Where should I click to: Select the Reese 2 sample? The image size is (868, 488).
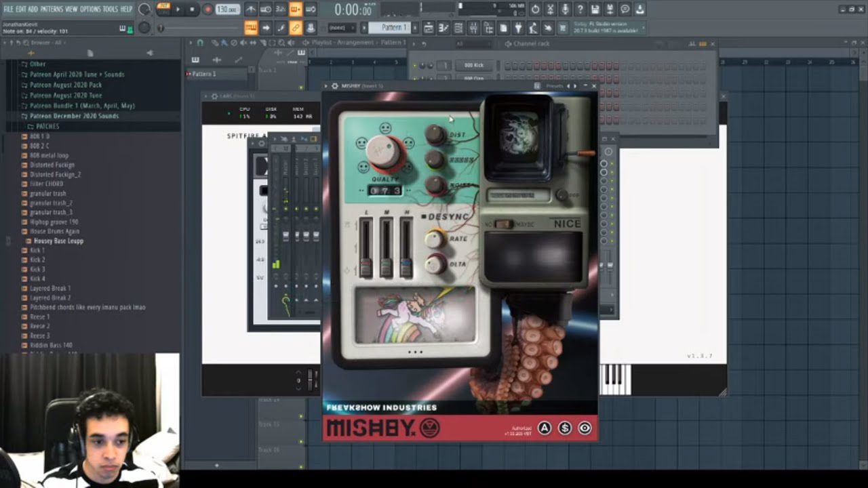pos(39,326)
